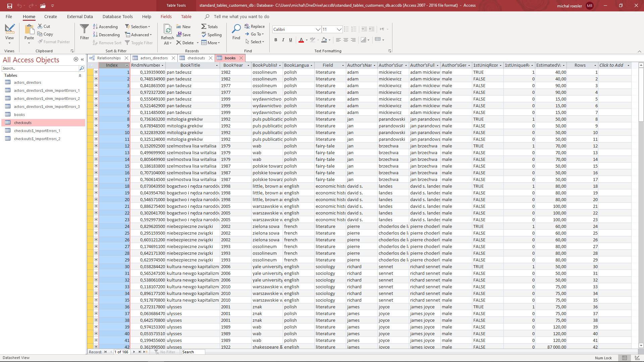Screen dimensions: 644x362
Task: Center align text in Text Formatting
Action: pyautogui.click(x=345, y=40)
